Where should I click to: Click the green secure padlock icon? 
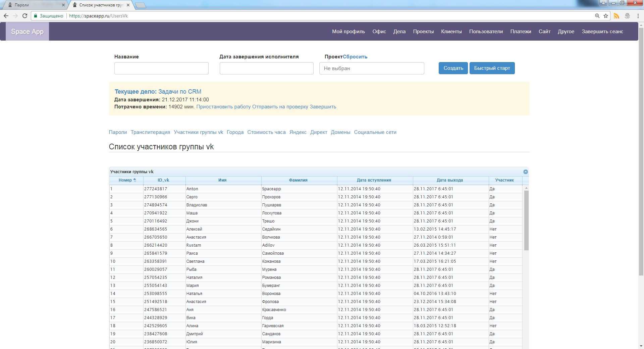click(36, 16)
